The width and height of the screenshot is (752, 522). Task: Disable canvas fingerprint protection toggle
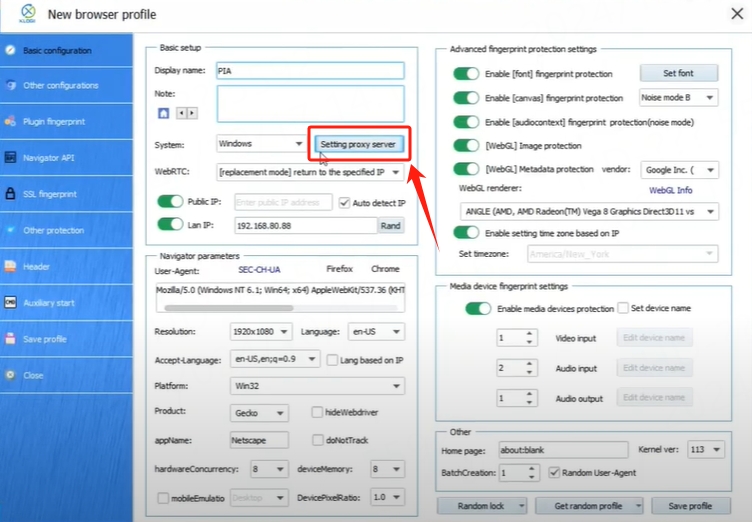466,98
